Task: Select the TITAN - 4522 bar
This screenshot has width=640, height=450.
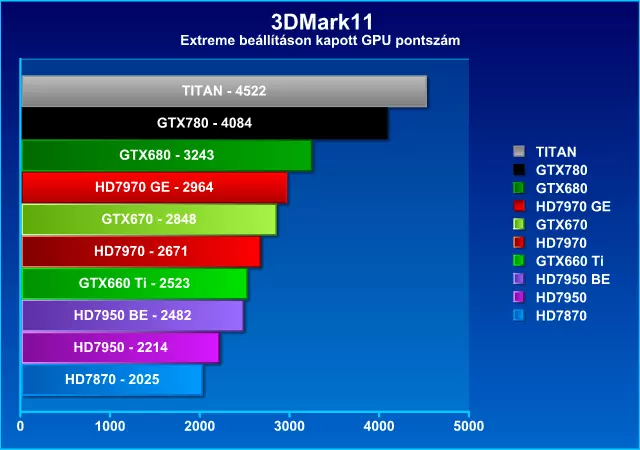Action: click(x=224, y=91)
